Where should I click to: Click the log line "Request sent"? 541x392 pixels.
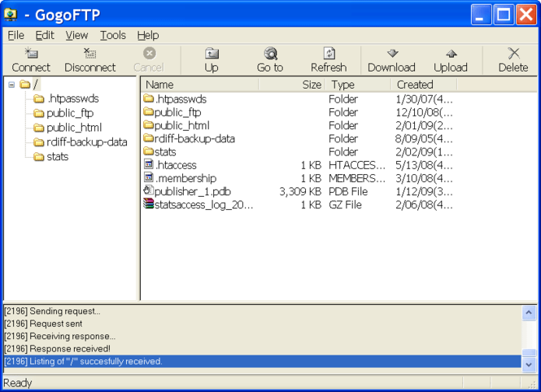click(x=43, y=324)
